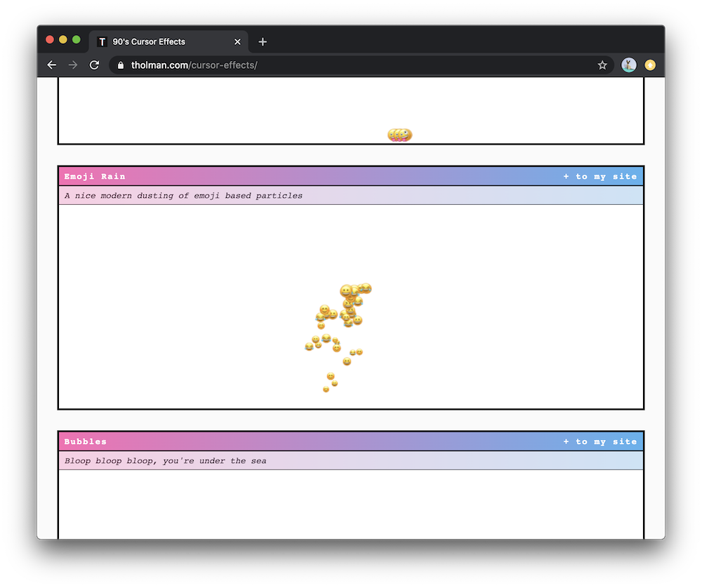Open the user profile avatar
This screenshot has height=588, width=702.
628,65
